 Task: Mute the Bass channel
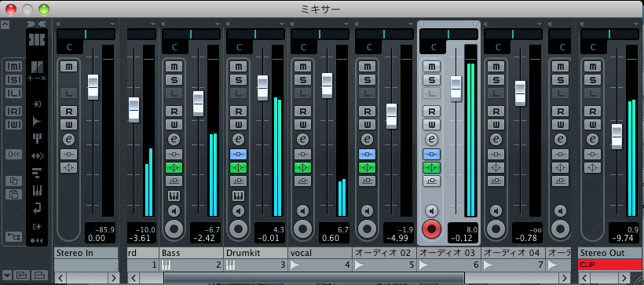(x=174, y=67)
